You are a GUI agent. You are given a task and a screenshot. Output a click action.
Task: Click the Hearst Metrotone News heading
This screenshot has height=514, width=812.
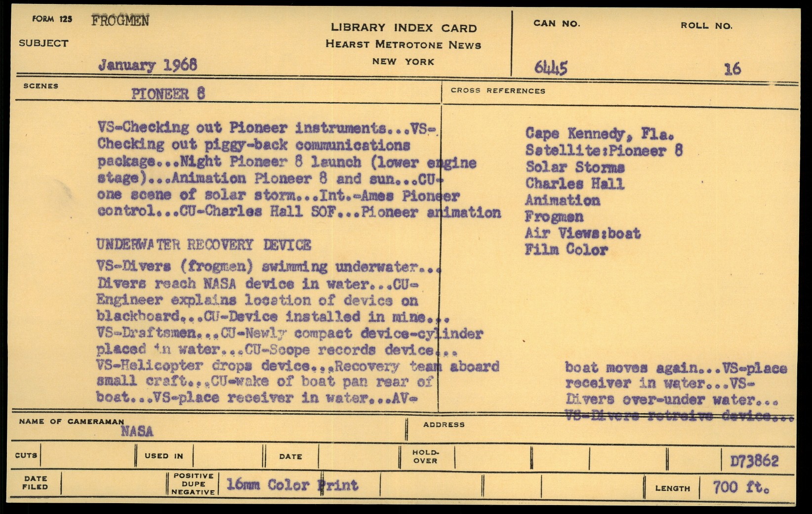point(403,44)
